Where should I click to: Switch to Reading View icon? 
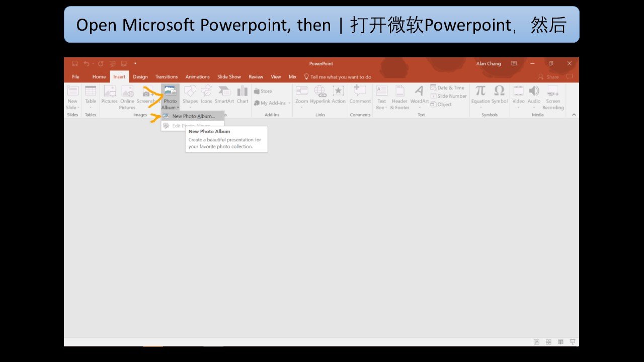[x=560, y=342]
